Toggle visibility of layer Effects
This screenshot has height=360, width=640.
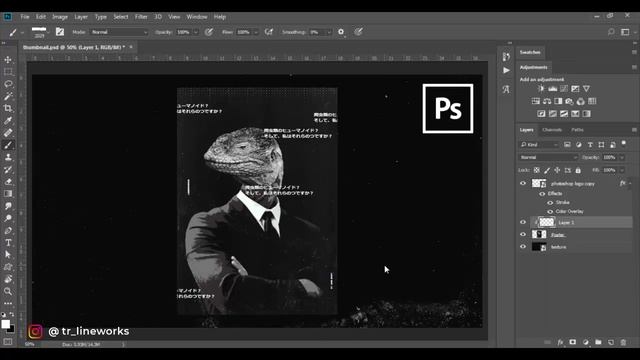click(542, 194)
